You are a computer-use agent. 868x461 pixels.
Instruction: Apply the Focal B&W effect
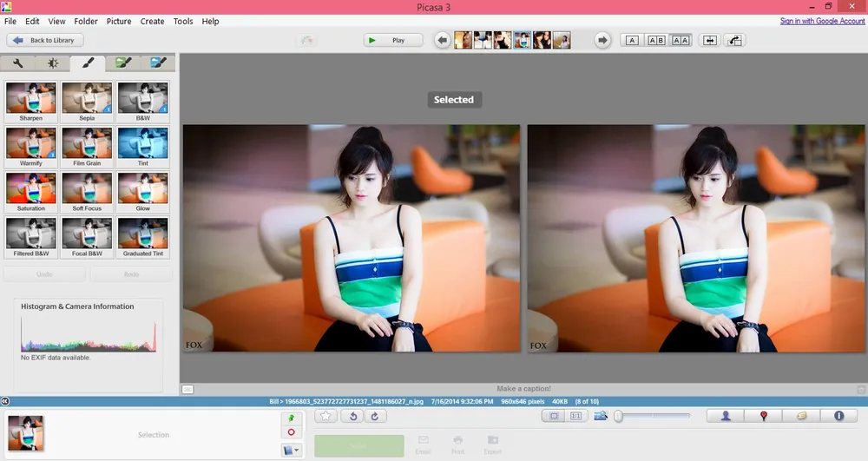click(x=87, y=237)
